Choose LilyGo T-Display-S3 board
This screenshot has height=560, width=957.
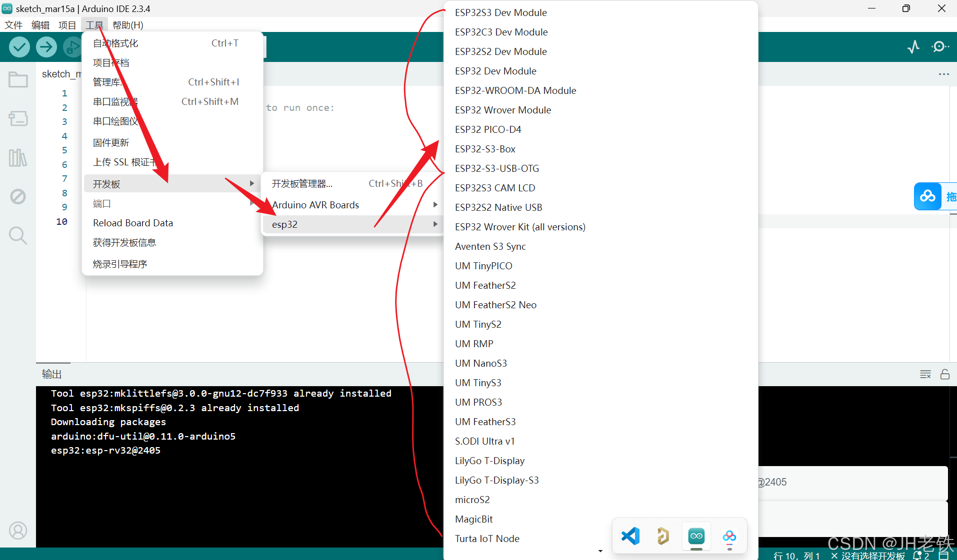[601, 480]
